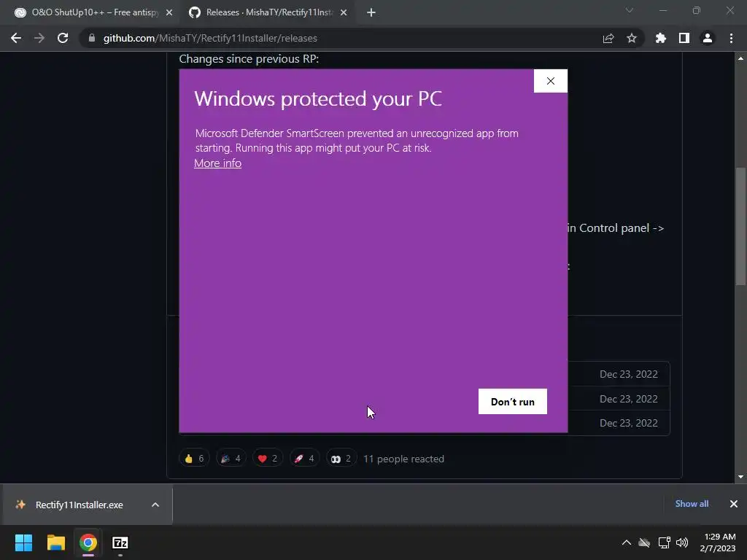Click 'Changes since previous RP:' text

coord(249,58)
